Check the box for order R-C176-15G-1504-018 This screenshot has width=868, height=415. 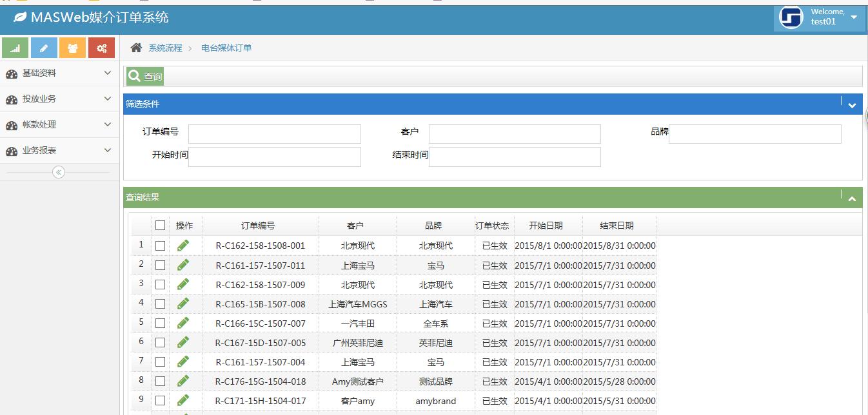[x=160, y=381]
